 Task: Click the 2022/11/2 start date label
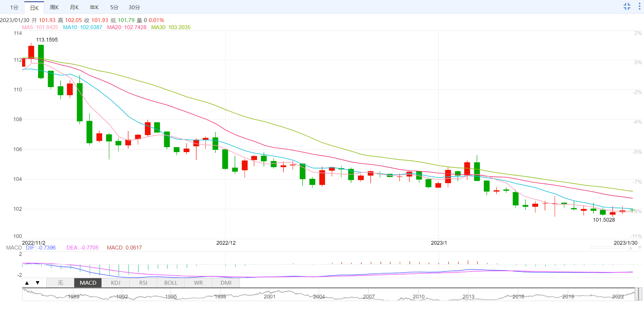[x=34, y=243]
